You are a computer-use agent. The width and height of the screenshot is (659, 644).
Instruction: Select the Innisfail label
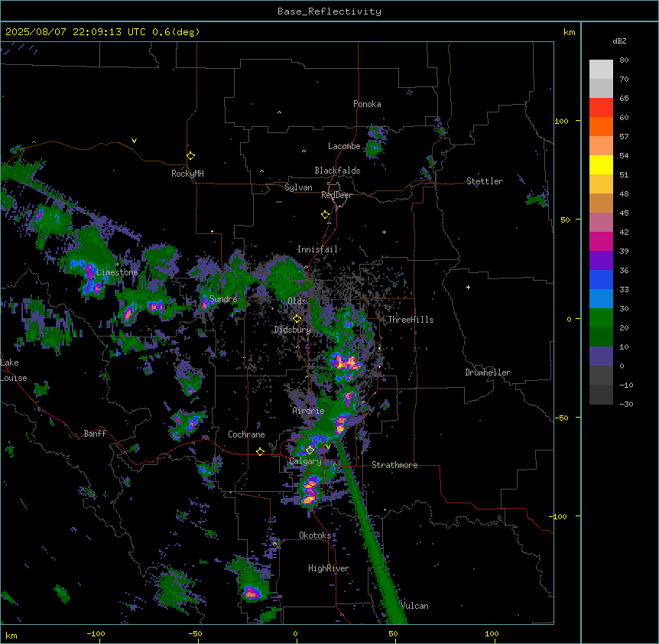pos(317,249)
